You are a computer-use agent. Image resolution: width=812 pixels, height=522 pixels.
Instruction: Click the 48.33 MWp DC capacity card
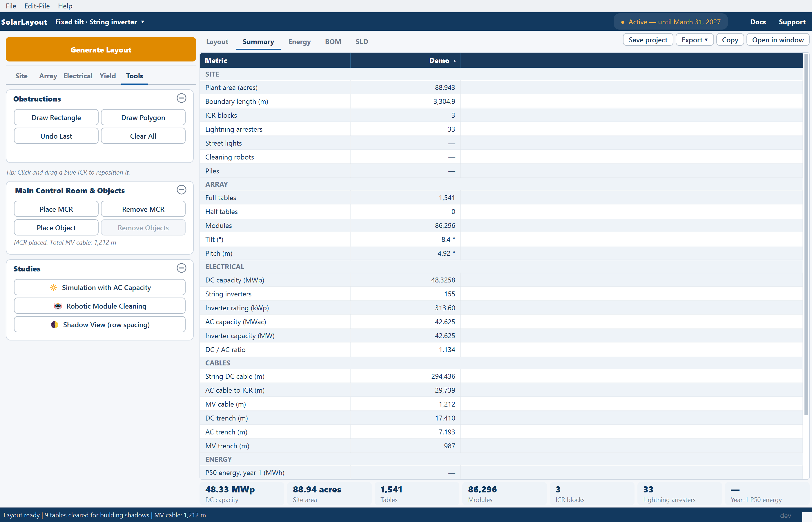point(242,494)
